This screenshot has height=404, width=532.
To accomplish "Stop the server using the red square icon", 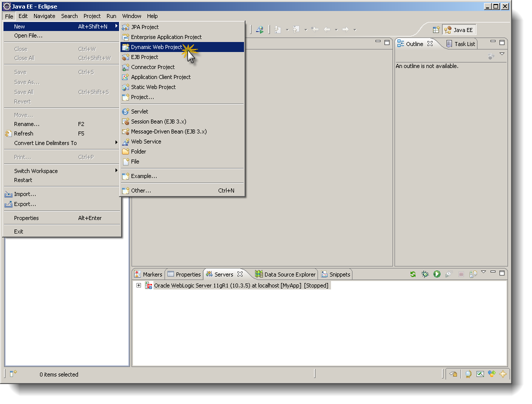I will [x=461, y=273].
